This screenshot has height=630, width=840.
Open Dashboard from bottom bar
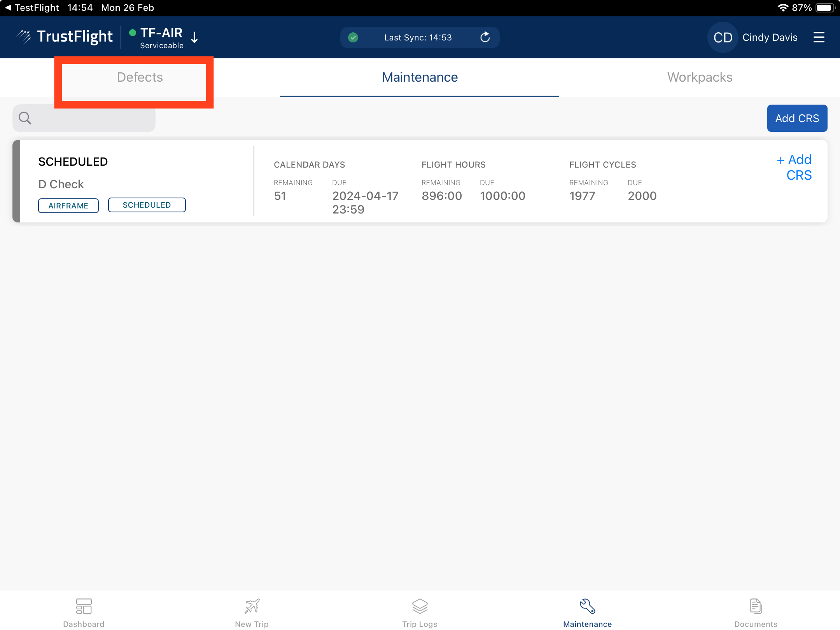(84, 612)
